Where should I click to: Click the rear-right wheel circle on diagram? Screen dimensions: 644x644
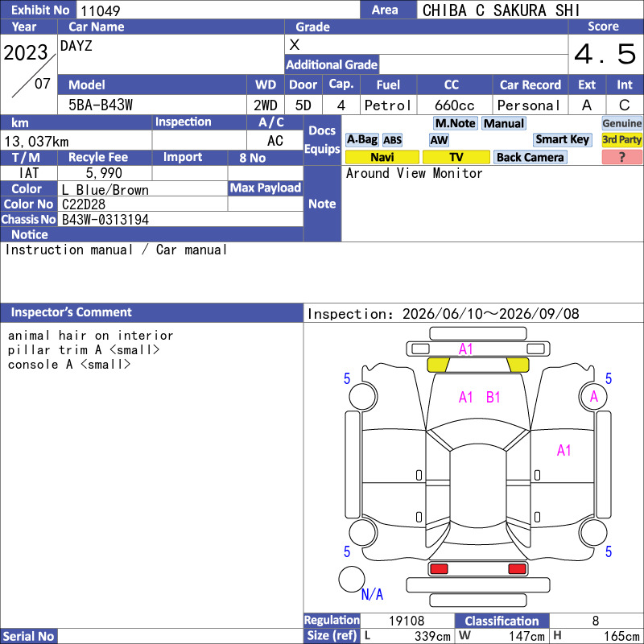click(x=593, y=533)
